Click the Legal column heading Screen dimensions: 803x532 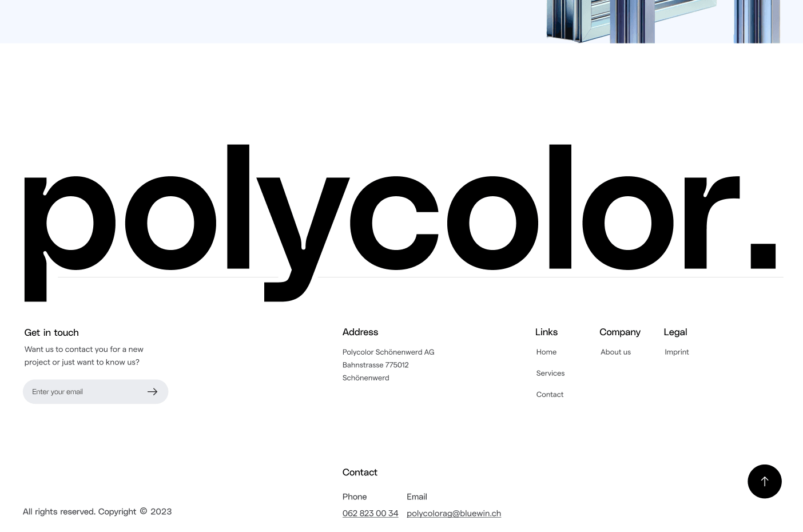pos(675,332)
